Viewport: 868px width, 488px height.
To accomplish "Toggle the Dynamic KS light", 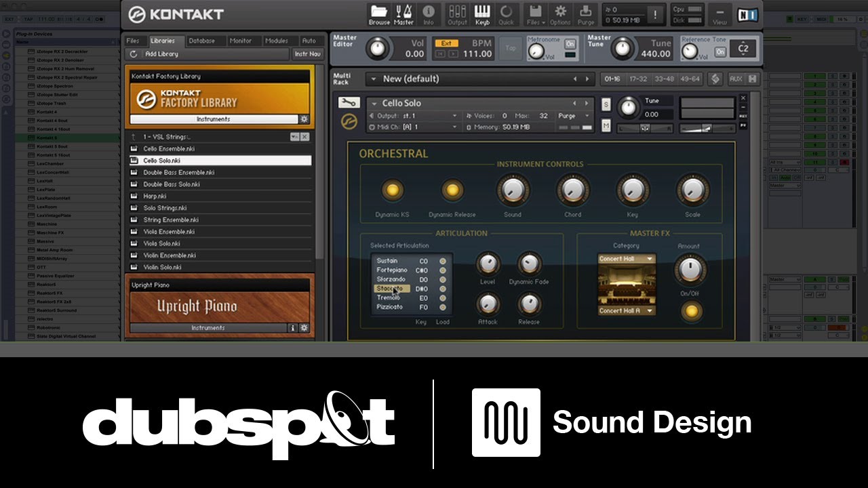I will point(392,190).
